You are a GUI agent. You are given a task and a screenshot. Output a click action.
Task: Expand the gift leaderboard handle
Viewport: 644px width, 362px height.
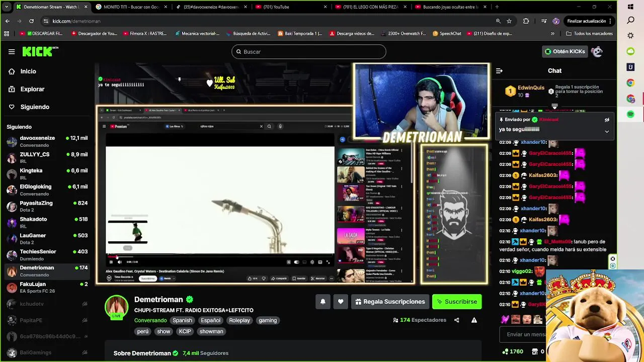point(554,107)
